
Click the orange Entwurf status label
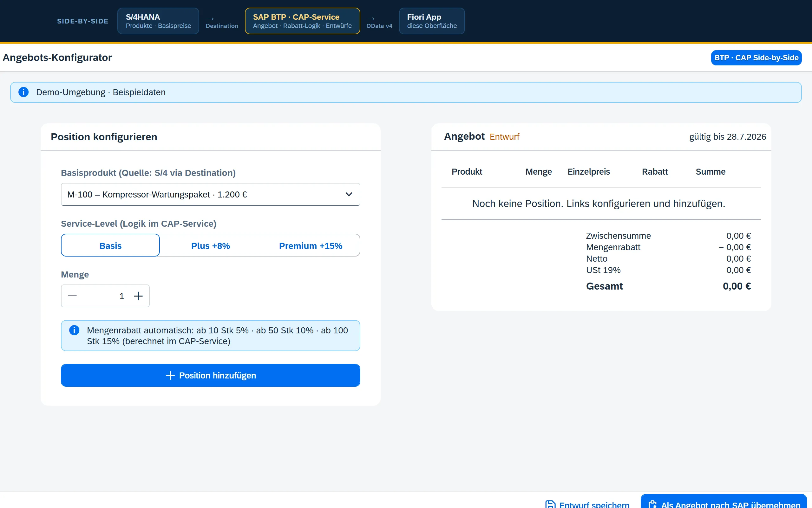point(504,137)
